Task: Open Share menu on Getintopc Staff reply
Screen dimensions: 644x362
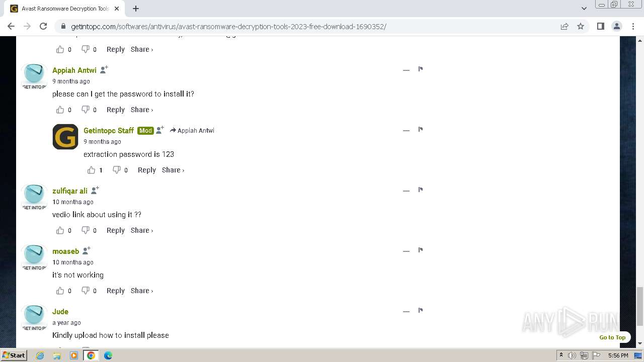Action: pos(173,170)
